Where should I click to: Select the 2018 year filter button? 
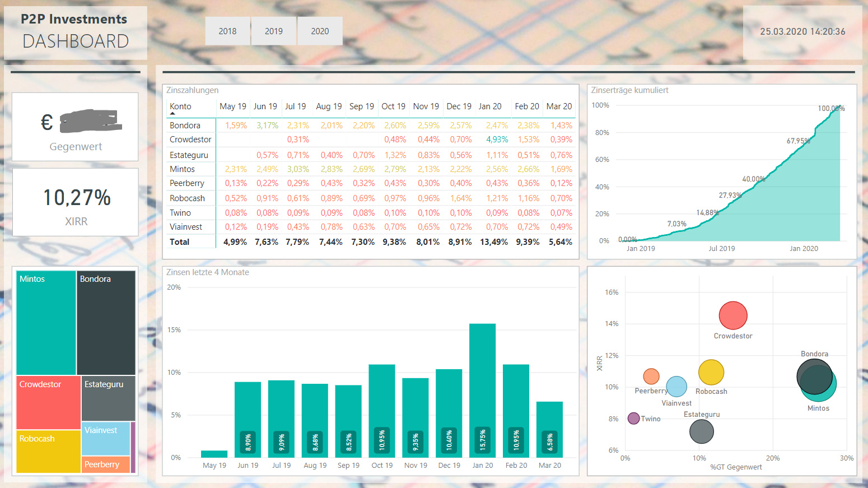tap(227, 31)
